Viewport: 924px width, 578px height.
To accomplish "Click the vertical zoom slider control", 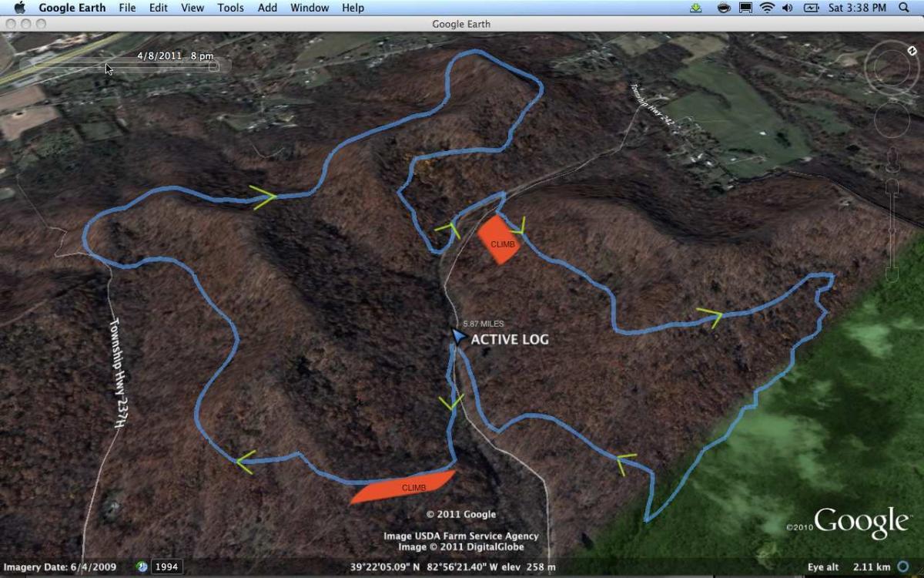I will (891, 230).
